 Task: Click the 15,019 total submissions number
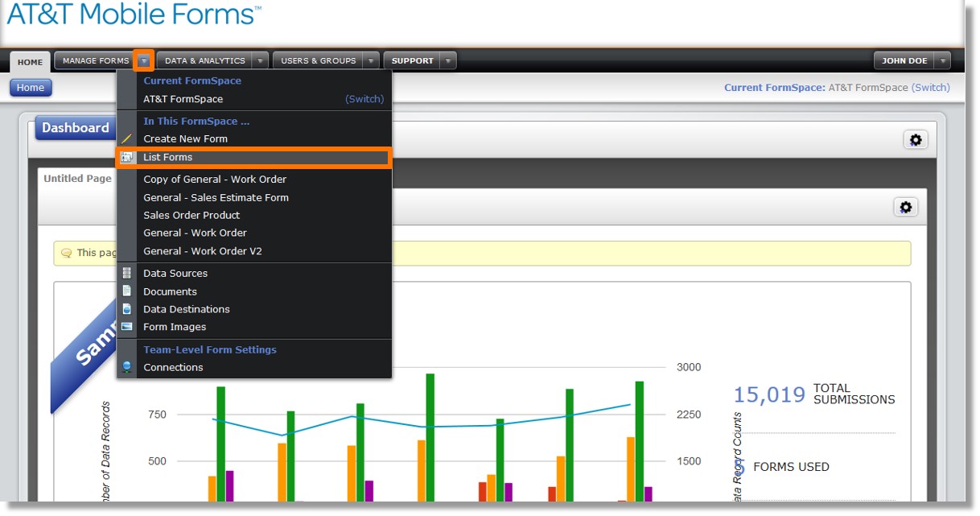tap(769, 394)
